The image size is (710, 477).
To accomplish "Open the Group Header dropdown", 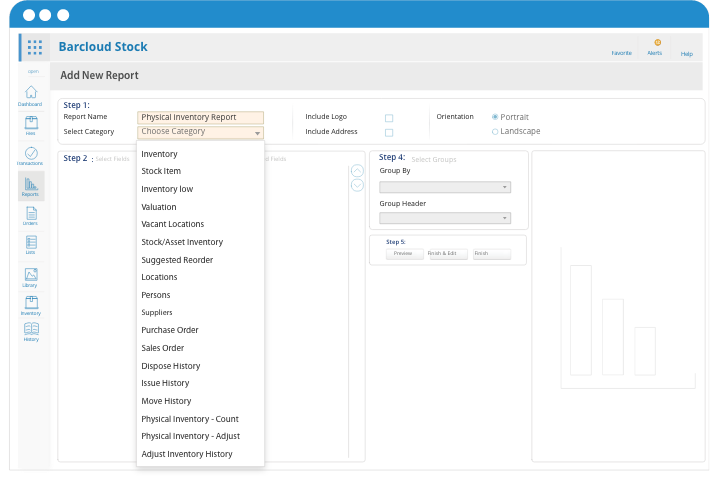I will pyautogui.click(x=445, y=218).
